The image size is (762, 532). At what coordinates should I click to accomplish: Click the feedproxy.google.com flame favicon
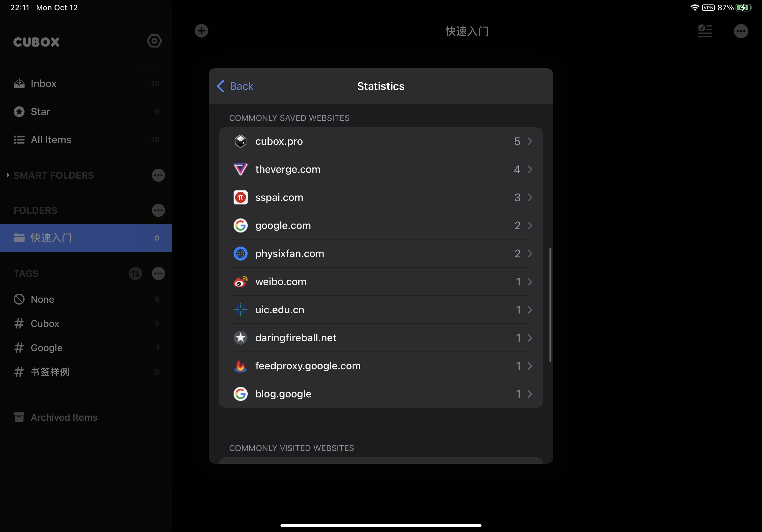point(241,366)
